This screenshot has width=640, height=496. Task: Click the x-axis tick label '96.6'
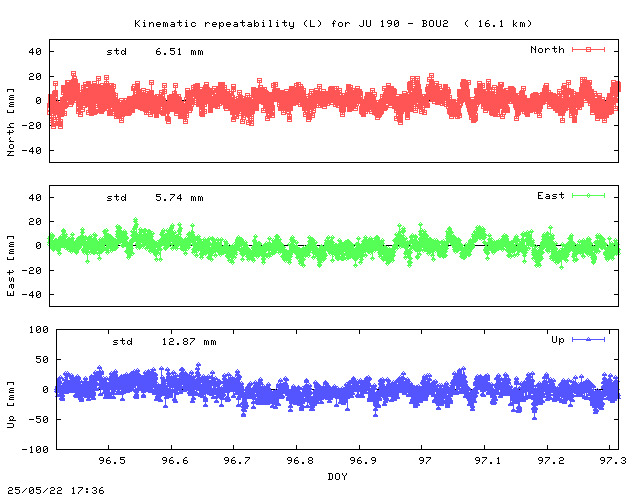tap(175, 460)
